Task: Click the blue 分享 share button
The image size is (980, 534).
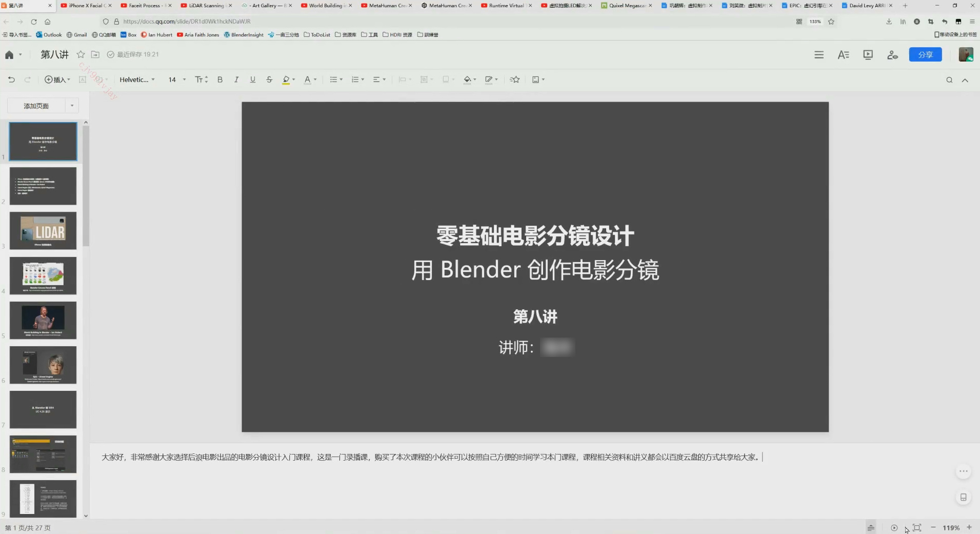Action: point(925,54)
